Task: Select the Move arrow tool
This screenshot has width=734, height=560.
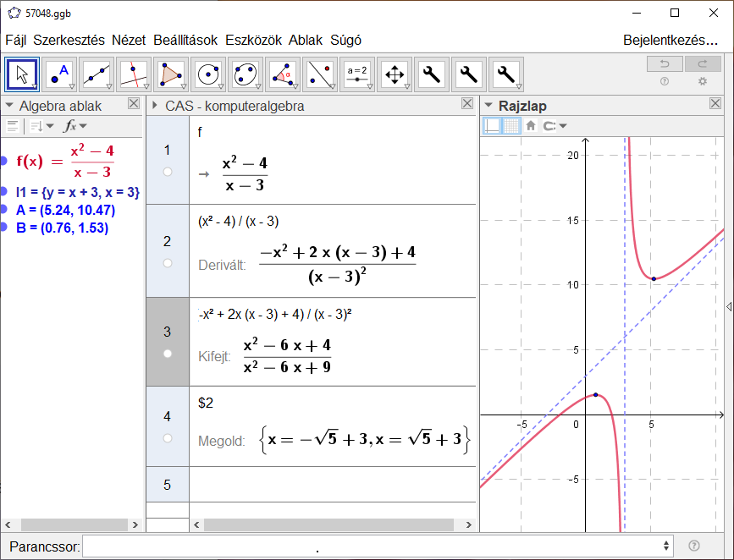Action: coord(22,74)
